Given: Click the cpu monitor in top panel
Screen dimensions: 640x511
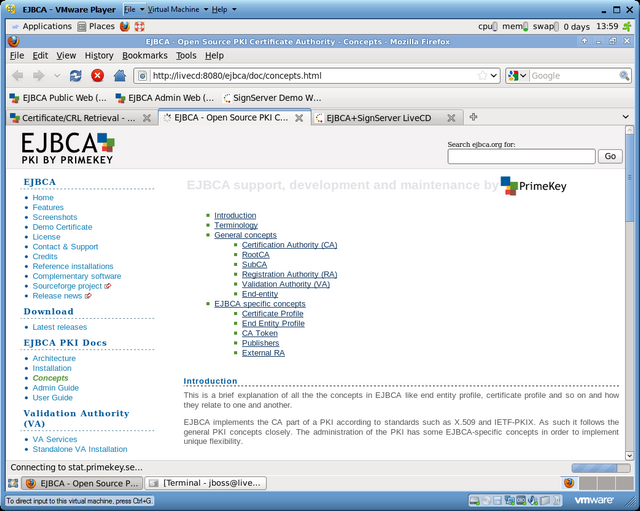Looking at the screenshot, I should pos(487,27).
